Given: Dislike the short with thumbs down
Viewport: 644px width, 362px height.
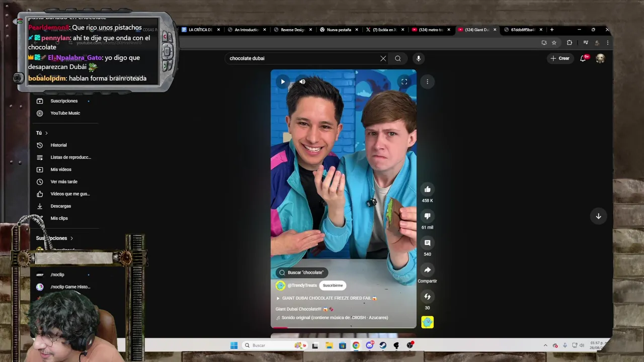Looking at the screenshot, I should pyautogui.click(x=427, y=216).
